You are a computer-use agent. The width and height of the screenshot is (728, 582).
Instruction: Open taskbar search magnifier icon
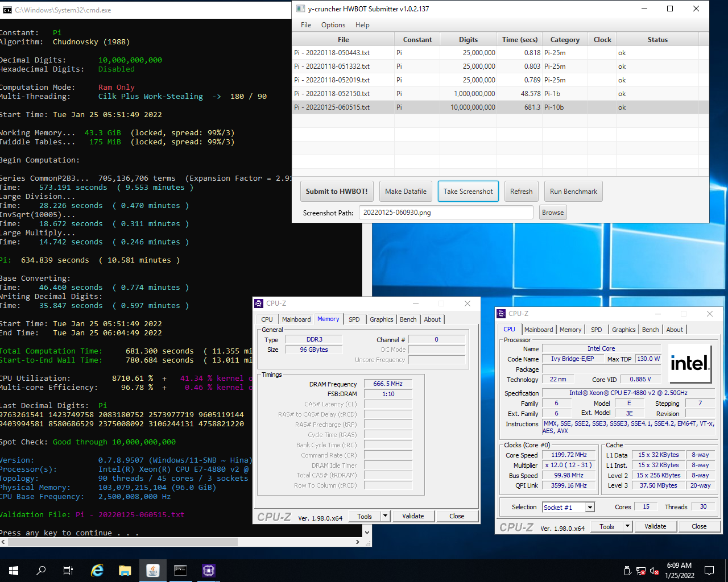click(x=41, y=571)
